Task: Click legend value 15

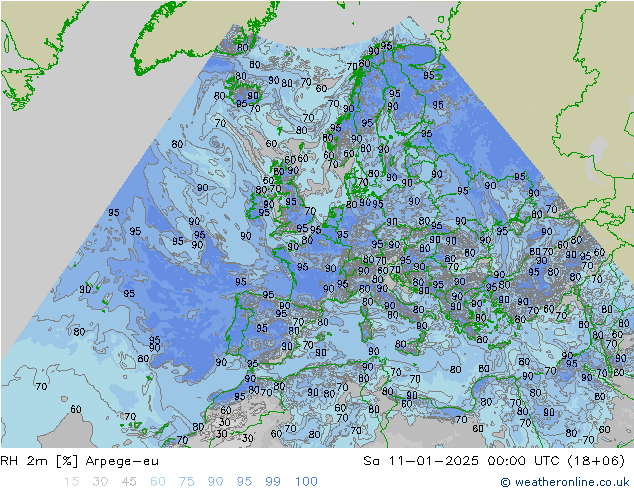Action: [71, 482]
